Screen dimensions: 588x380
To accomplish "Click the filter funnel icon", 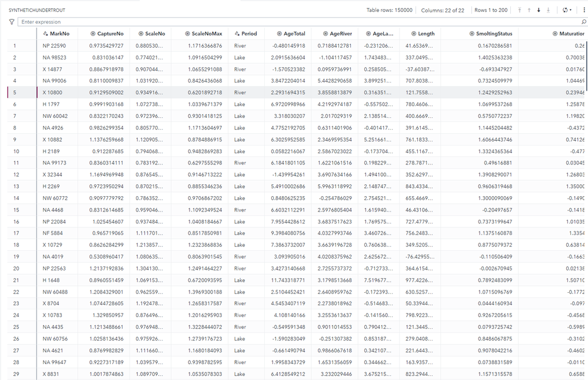I will (12, 22).
